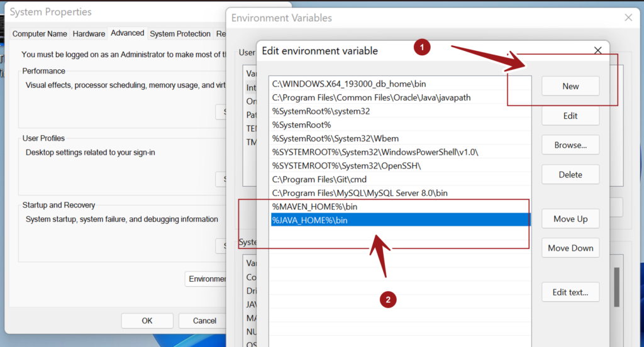Close the Edit environment variable dialog
Screen dimensions: 644x347
(597, 51)
